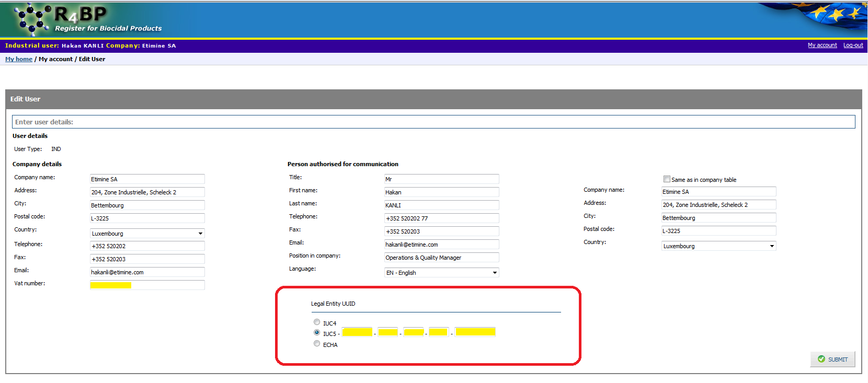Click the Register for Biocidal Products tagline
The width and height of the screenshot is (868, 383).
[108, 28]
